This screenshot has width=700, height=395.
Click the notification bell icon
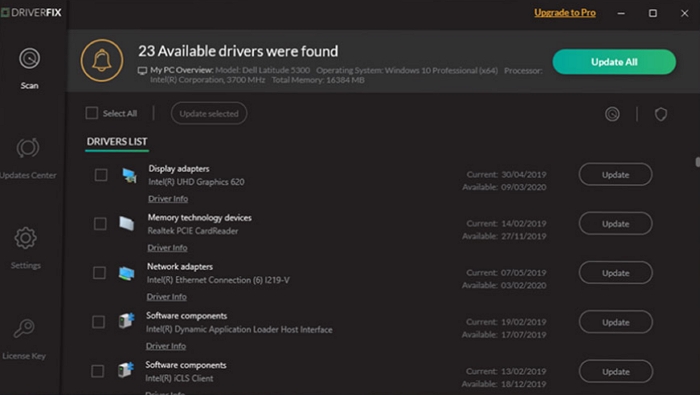pos(102,61)
